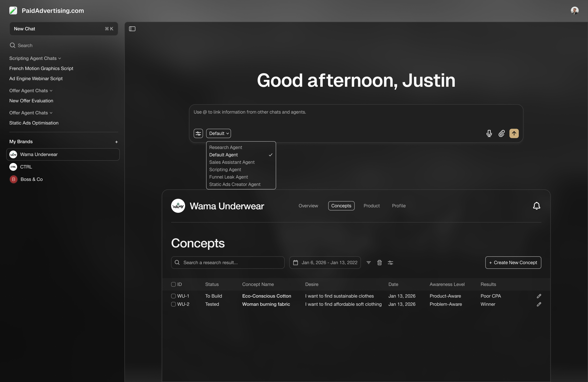Check the WU-2 row checkbox
588x382 pixels.
[x=173, y=304]
